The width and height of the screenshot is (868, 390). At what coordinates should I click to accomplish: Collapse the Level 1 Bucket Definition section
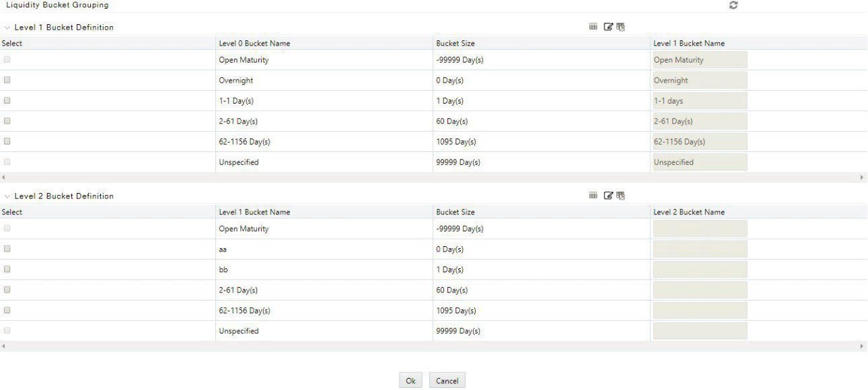7,28
